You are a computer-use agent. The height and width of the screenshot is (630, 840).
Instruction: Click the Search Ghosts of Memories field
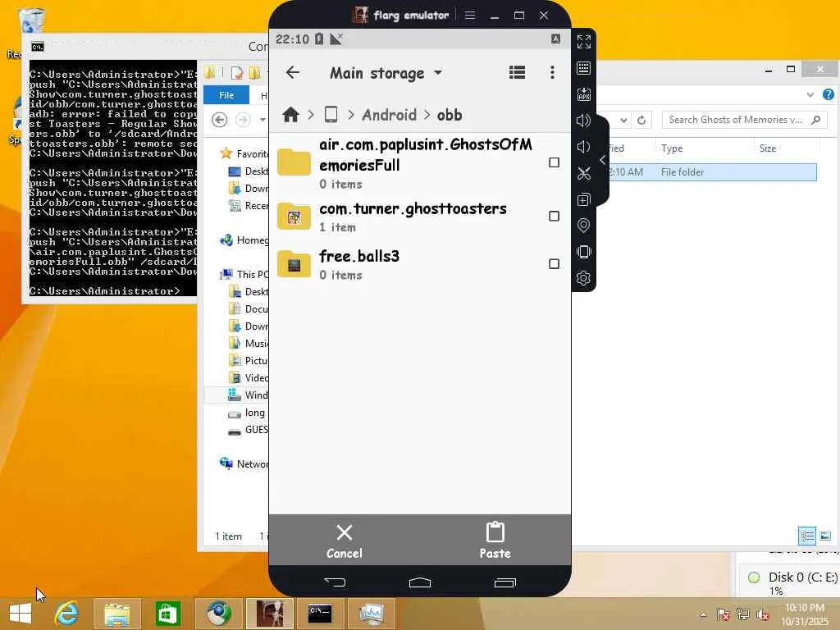point(745,120)
